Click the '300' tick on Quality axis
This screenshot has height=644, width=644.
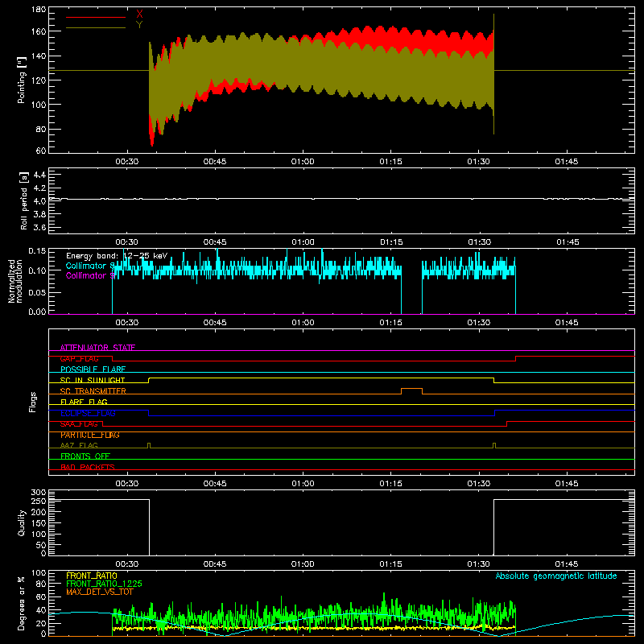tap(38, 493)
